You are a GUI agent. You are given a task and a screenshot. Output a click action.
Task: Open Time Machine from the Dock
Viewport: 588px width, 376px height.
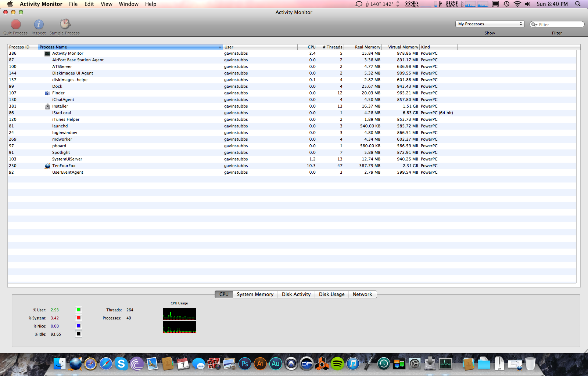[384, 364]
